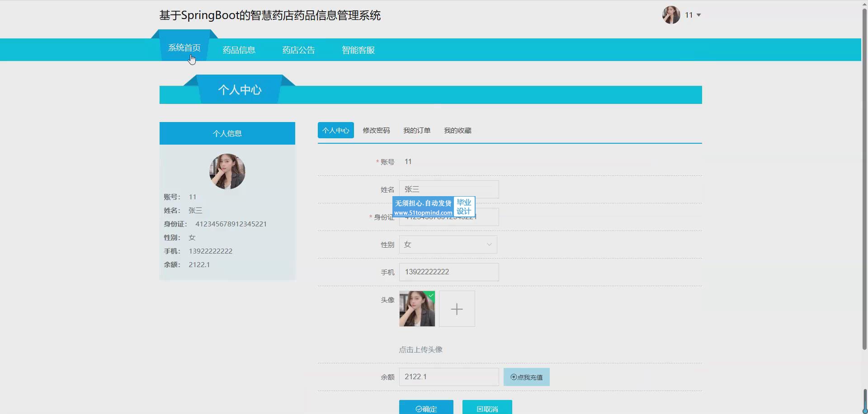Select the 个人中心 tab
Viewport: 868px width, 414px height.
click(335, 130)
